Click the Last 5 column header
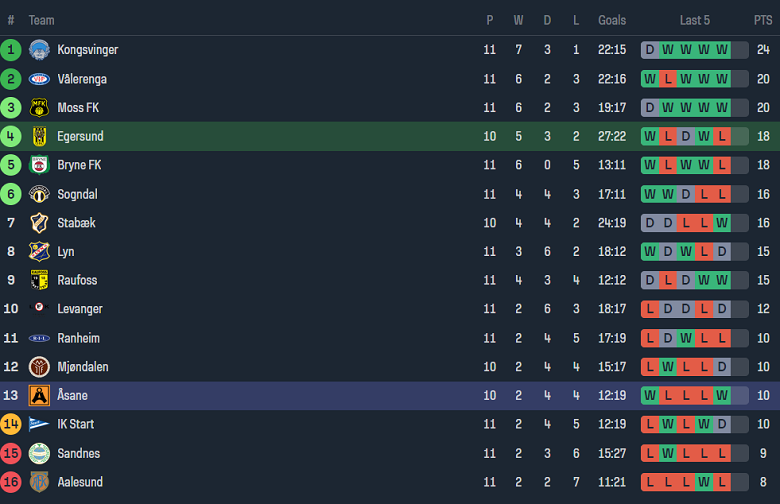780x504 pixels. 695,20
